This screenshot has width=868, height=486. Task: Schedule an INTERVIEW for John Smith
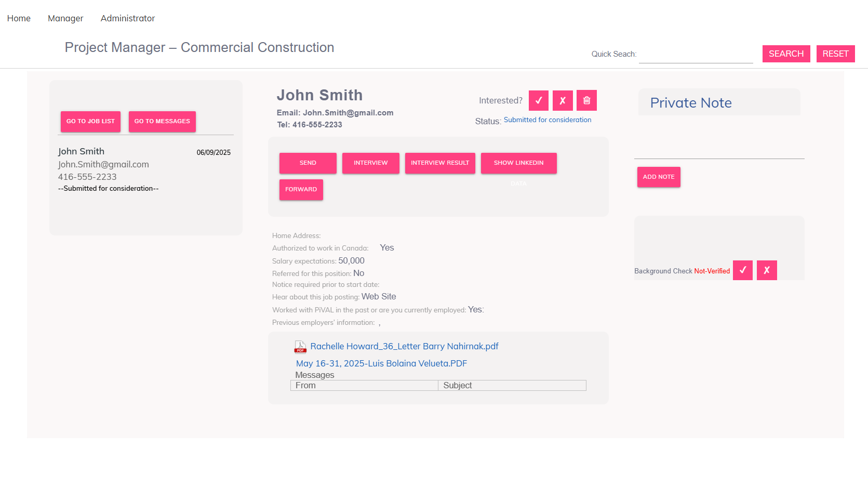coord(370,163)
